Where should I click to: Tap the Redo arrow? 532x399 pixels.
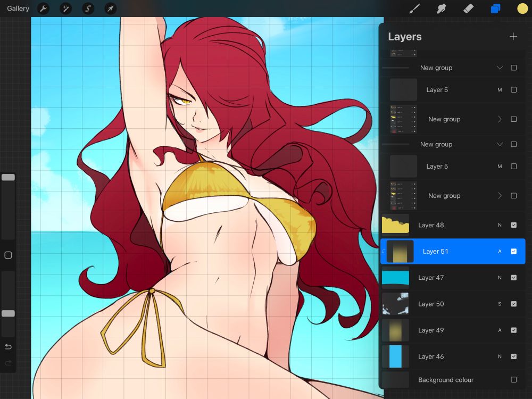tap(8, 363)
